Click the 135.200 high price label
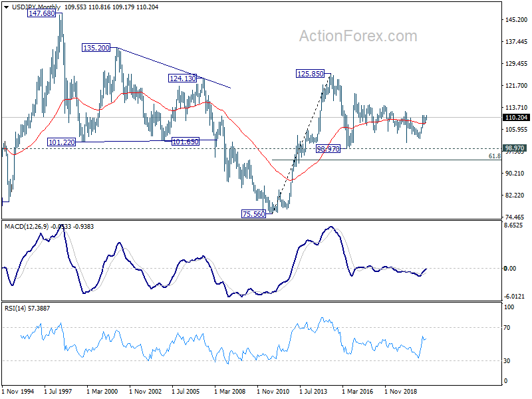Viewport: 532px width, 399px height. click(98, 48)
